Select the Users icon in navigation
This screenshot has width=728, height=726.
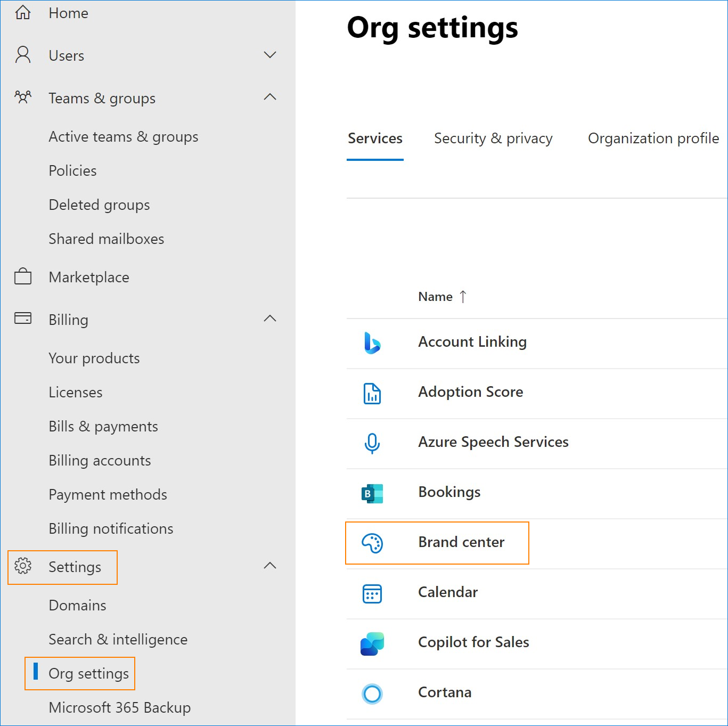[x=22, y=55]
